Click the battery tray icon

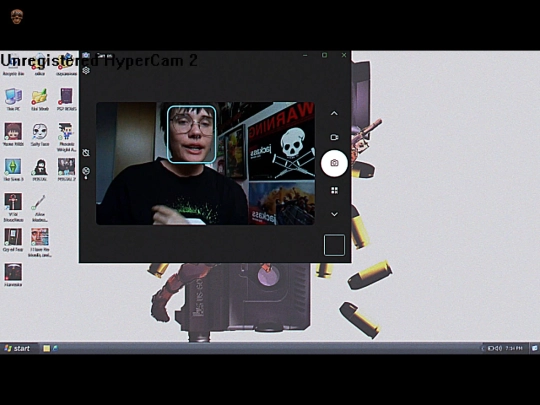click(x=491, y=349)
